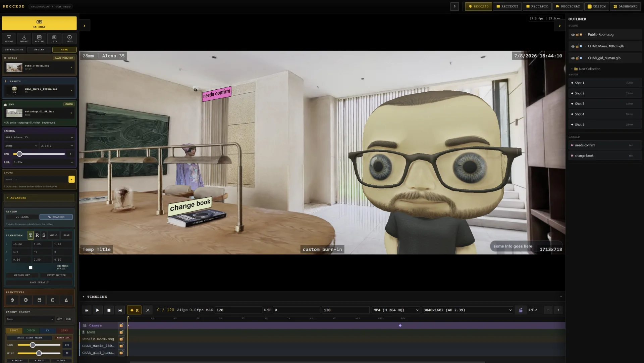The width and height of the screenshot is (644, 363).
Task: Open the camera body ARRI Alexa 35 dropdown
Action: point(39,137)
